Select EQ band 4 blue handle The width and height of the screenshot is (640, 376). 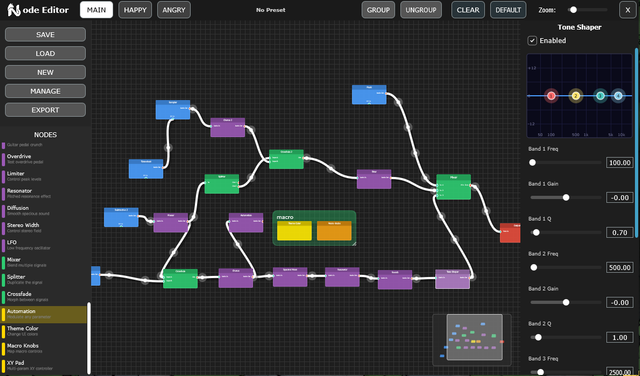(x=618, y=96)
